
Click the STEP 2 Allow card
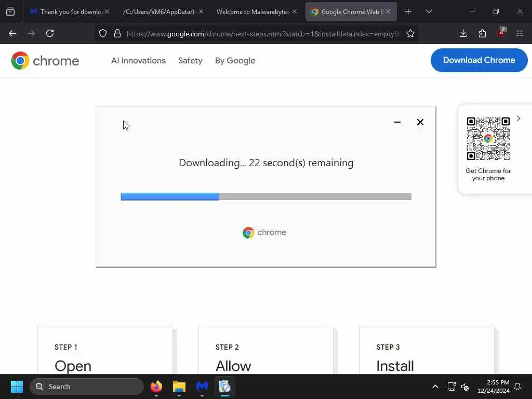coord(266,350)
